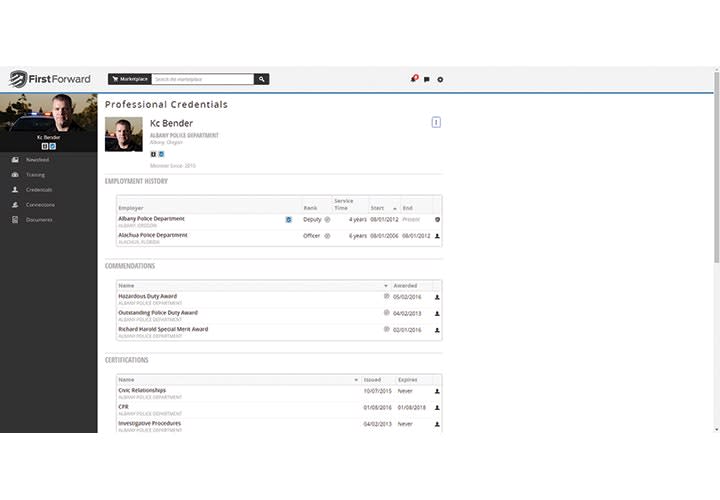Click person icon on Hazardous Duty Award row
This screenshot has width=720, height=500.
(x=437, y=297)
